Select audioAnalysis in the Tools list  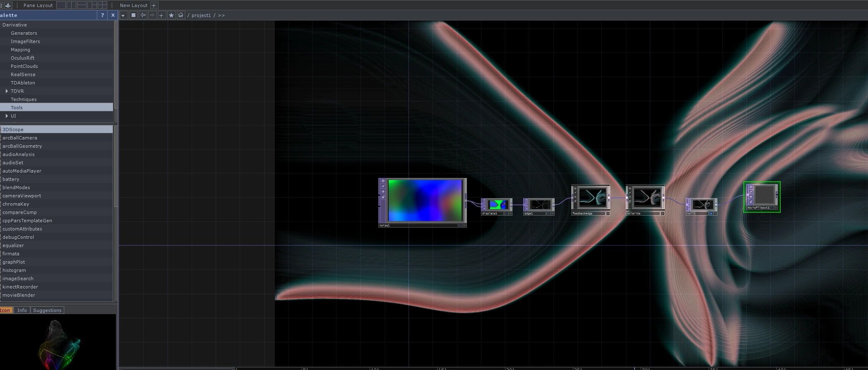(x=19, y=154)
